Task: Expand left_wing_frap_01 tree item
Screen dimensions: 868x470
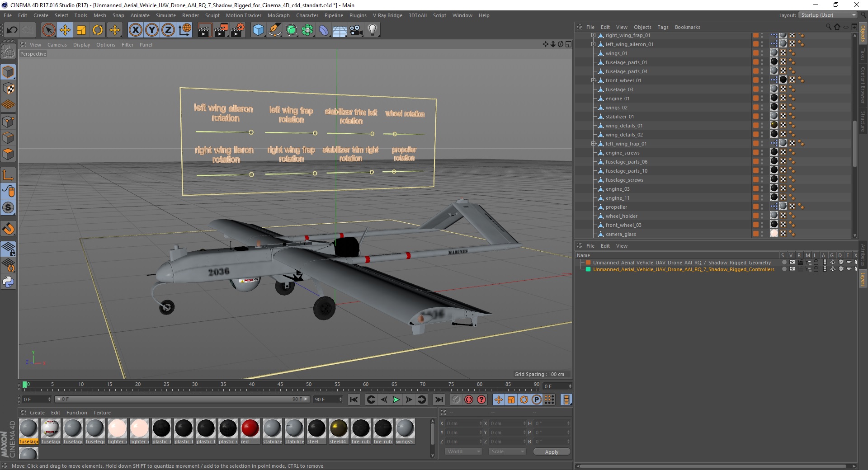Action: point(593,144)
